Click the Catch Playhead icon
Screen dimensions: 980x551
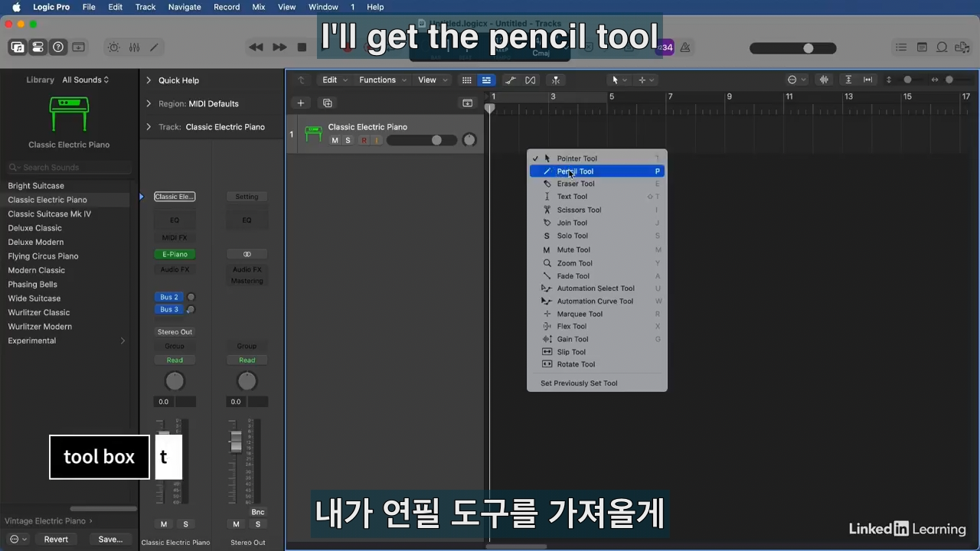(556, 80)
